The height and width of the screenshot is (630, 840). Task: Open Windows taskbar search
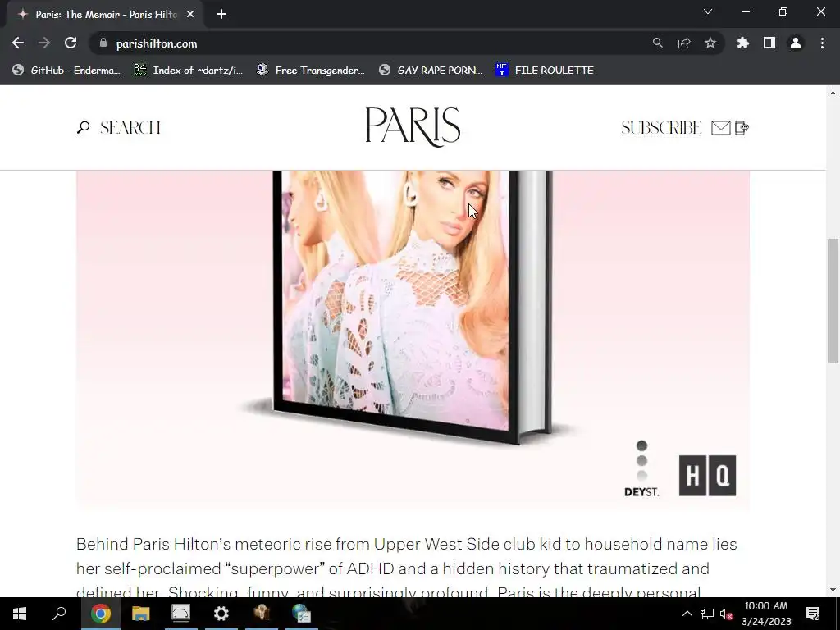tap(59, 614)
